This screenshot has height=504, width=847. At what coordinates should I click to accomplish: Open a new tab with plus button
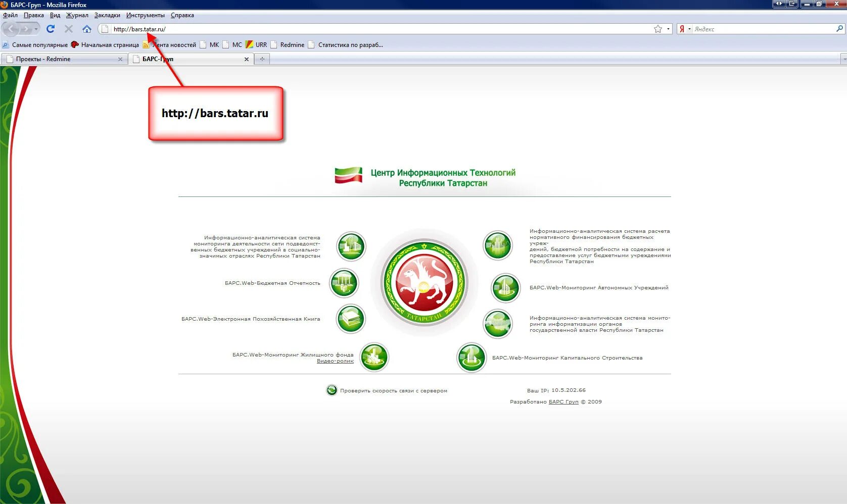262,59
